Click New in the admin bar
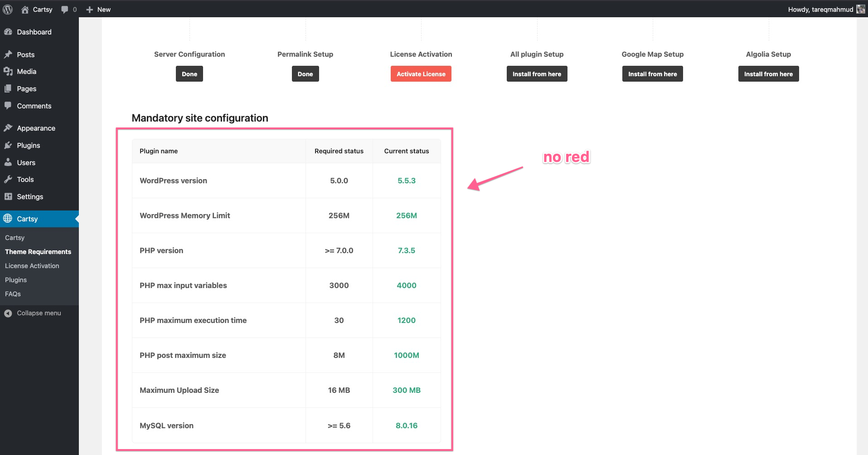The width and height of the screenshot is (868, 455). coord(104,10)
